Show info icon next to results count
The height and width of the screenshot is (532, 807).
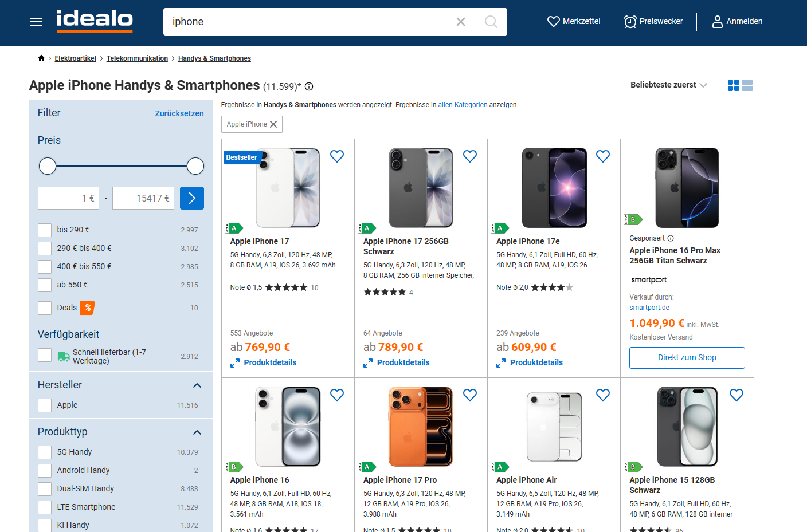[309, 86]
